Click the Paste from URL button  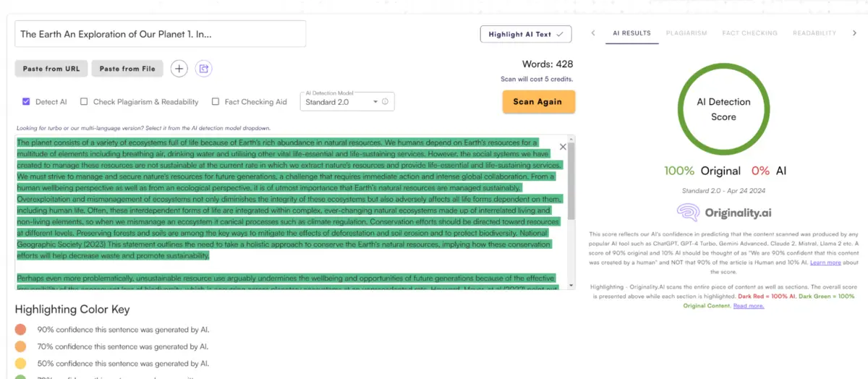51,69
